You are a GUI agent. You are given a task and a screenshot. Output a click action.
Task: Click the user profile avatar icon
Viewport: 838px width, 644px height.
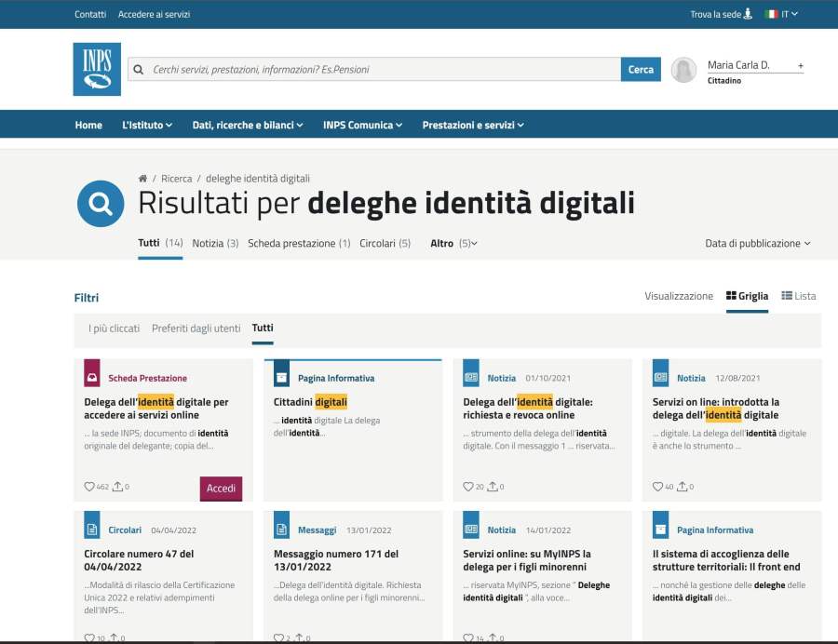(x=683, y=70)
